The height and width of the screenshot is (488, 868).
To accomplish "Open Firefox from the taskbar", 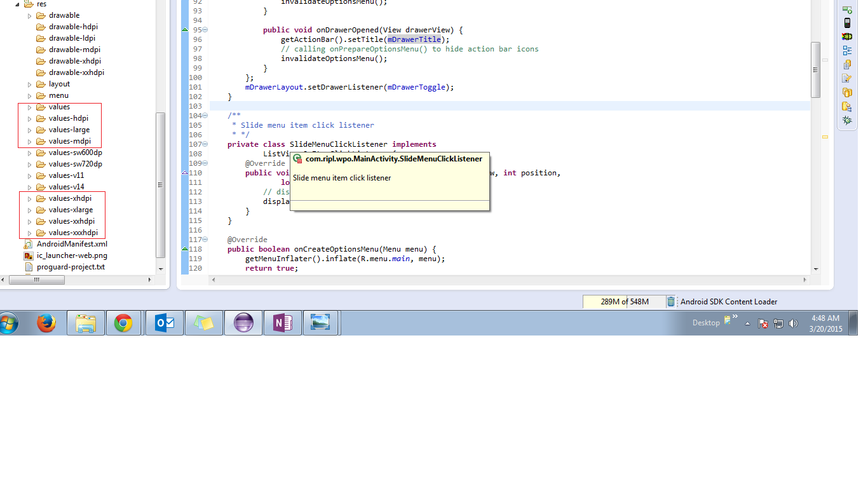I will pyautogui.click(x=46, y=323).
